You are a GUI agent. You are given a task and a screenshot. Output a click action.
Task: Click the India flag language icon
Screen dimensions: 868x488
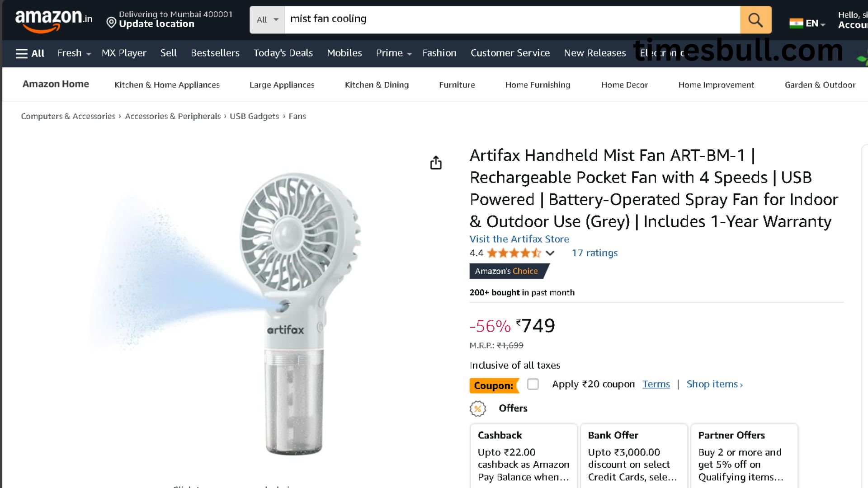click(x=796, y=23)
